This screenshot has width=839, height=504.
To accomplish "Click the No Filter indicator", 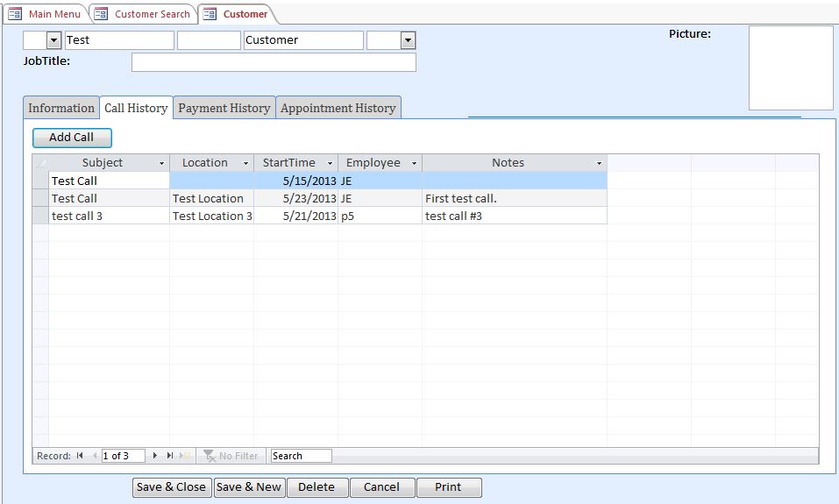I will [x=231, y=456].
